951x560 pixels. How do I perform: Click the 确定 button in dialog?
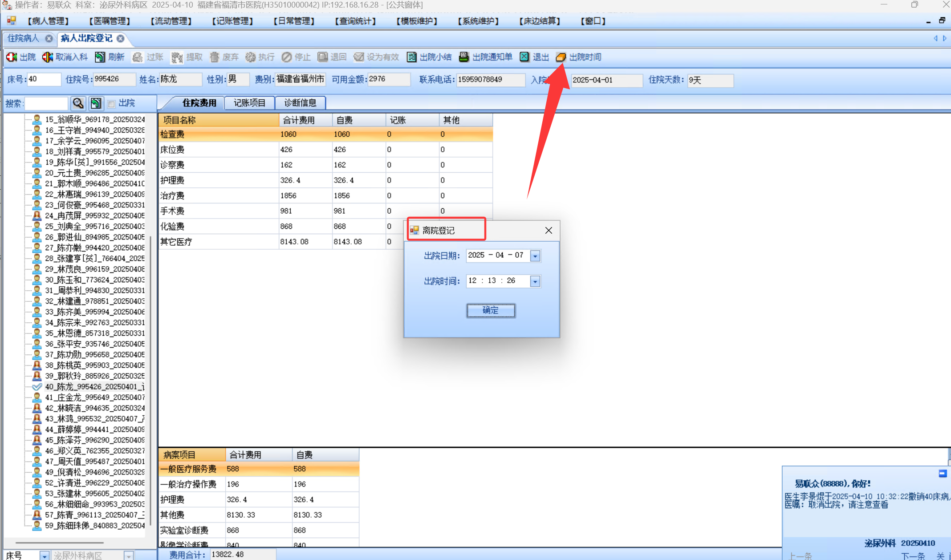pyautogui.click(x=491, y=310)
